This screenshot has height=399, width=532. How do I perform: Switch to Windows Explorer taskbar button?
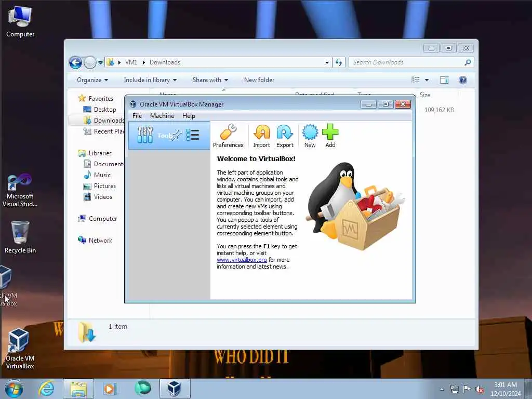pyautogui.click(x=78, y=389)
